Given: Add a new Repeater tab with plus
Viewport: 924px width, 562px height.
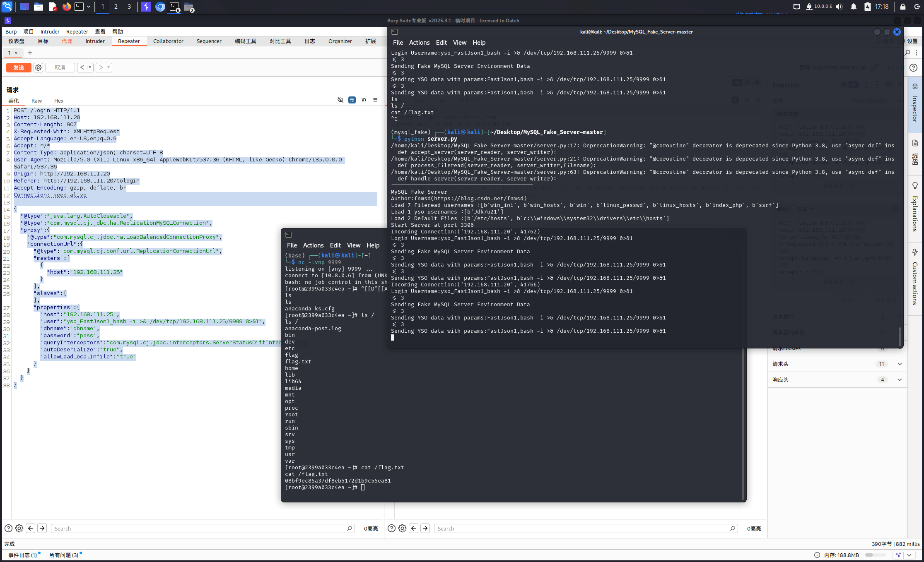Looking at the screenshot, I should (x=30, y=53).
